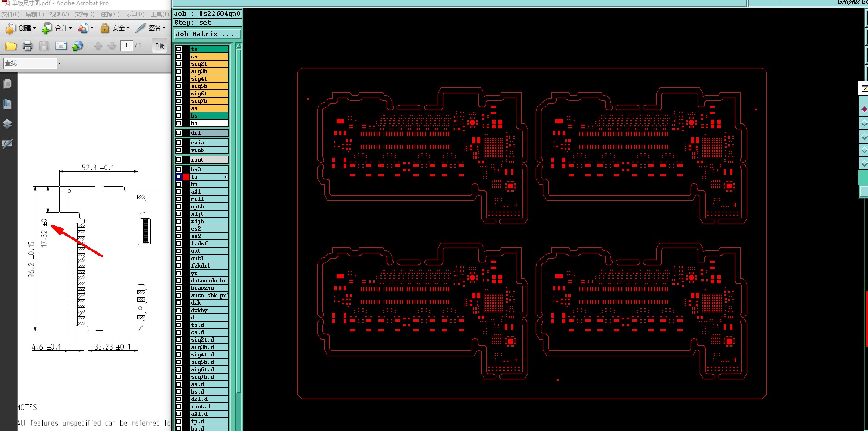Open the 注释(C) menu
Image resolution: width=868 pixels, height=431 pixels.
(110, 14)
